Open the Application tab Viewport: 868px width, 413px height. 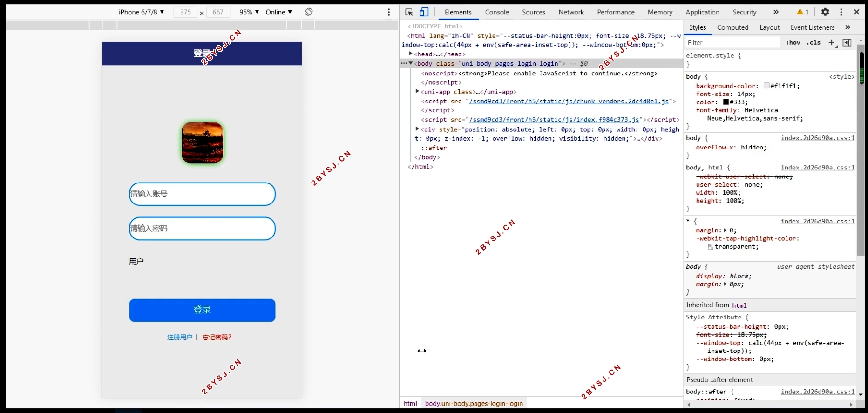[x=702, y=12]
